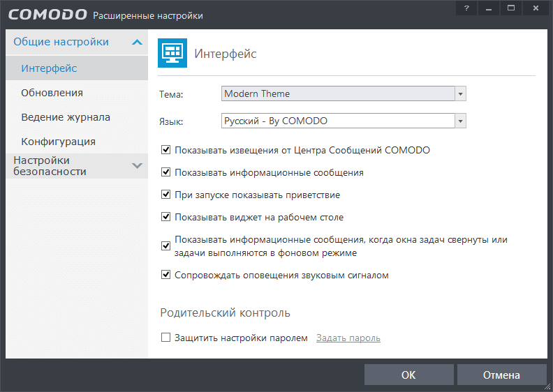Toggle Показывать виджет на рабочем столе
553x392 pixels.
pyautogui.click(x=165, y=217)
